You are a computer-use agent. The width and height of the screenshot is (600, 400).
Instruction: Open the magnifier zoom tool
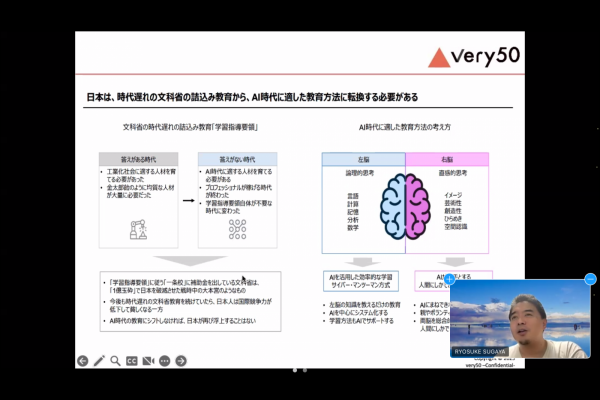pos(115,360)
